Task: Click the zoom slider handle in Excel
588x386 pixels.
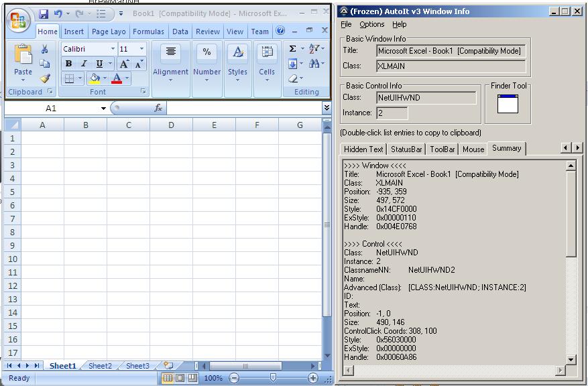Action: (x=273, y=378)
